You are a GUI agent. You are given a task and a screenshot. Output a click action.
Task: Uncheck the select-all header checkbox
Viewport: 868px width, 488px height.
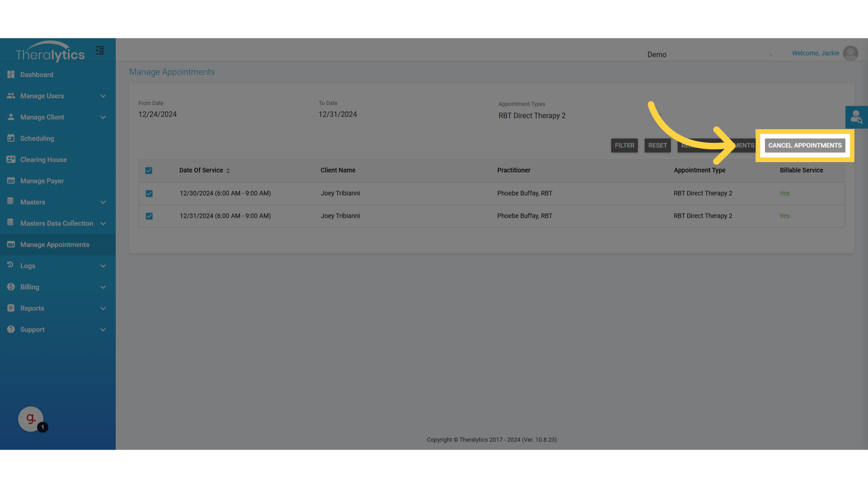(149, 171)
